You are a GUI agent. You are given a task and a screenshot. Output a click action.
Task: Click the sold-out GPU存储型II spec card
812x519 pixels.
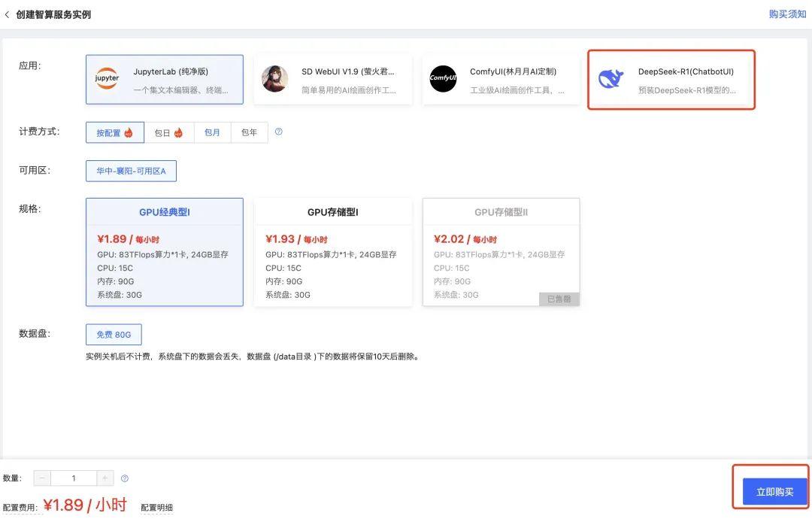[501, 252]
